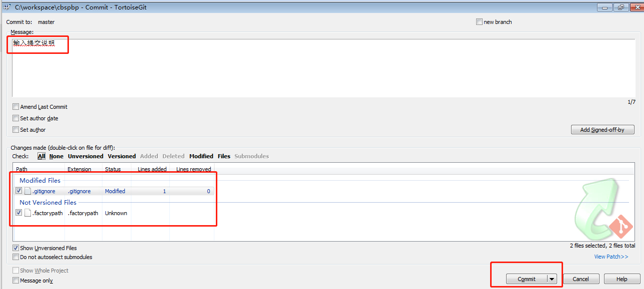This screenshot has width=644, height=289.
Task: Click the Files check filter
Action: (224, 156)
